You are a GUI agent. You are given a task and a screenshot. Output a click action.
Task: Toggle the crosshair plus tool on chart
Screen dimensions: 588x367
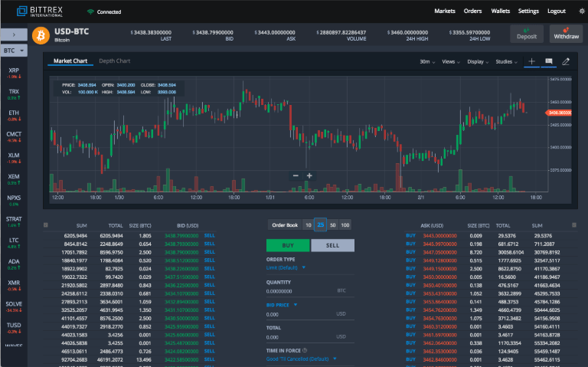coord(531,61)
